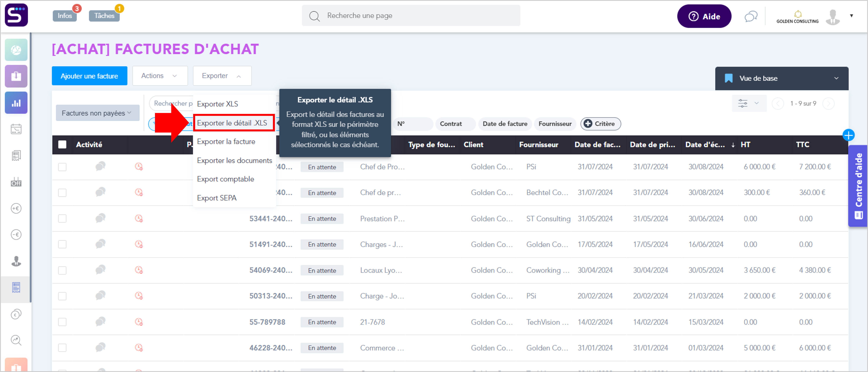The height and width of the screenshot is (372, 868).
Task: Click Ajouter une facture button
Action: tap(89, 76)
